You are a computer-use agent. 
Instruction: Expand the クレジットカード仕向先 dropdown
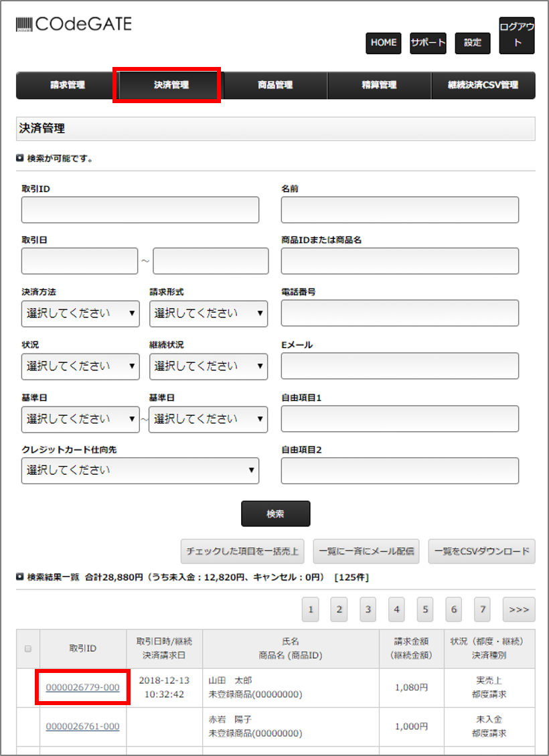coord(140,470)
